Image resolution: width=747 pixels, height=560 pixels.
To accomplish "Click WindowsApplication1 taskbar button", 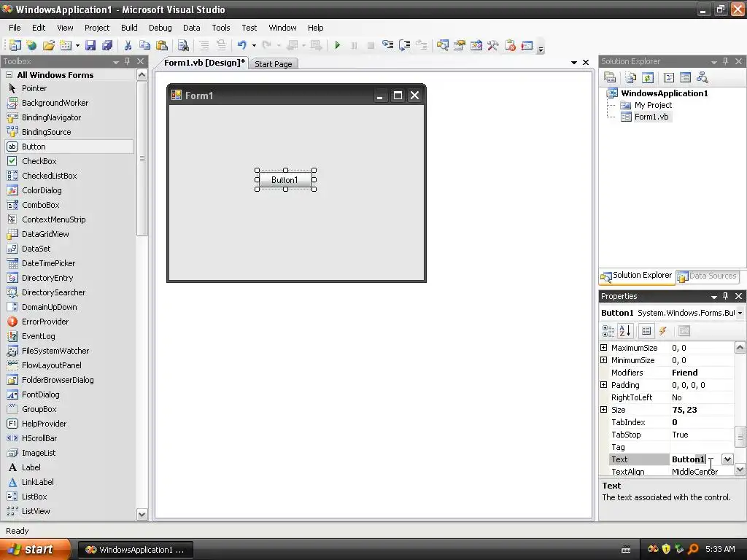I will click(x=135, y=550).
